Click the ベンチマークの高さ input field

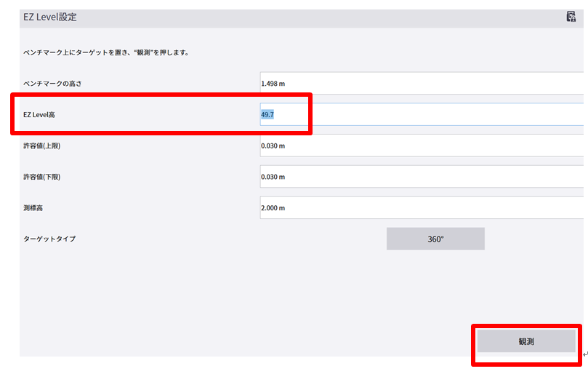point(422,83)
